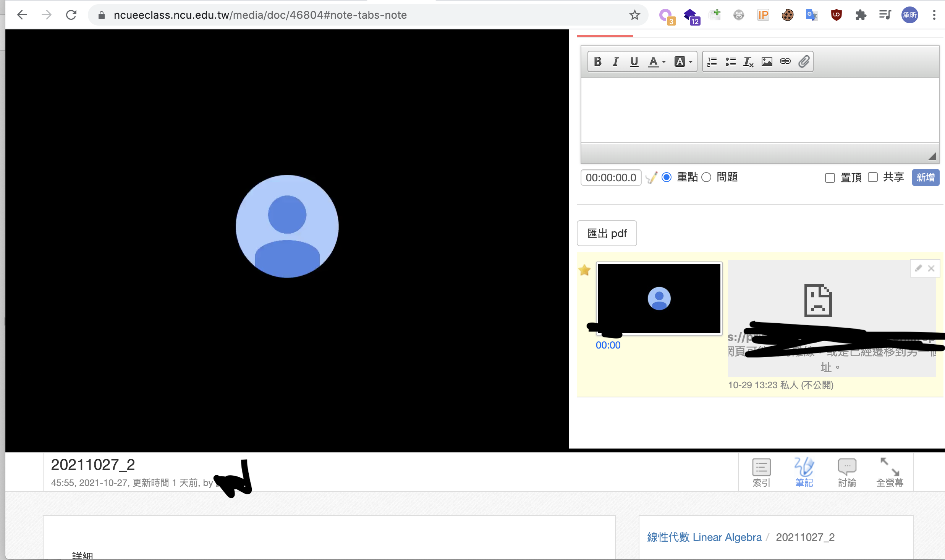Click the video player avatar area
The width and height of the screenshot is (945, 560).
tap(287, 226)
